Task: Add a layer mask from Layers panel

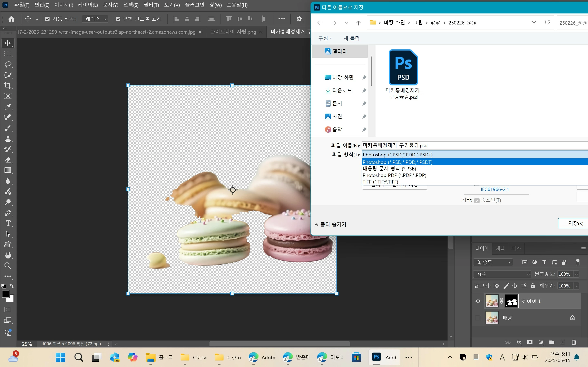Action: click(530, 342)
